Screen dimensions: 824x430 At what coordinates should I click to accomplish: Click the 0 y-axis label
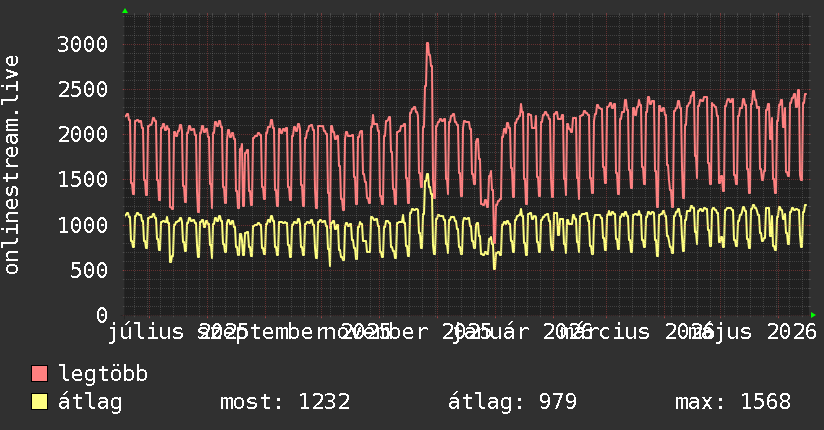[102, 315]
